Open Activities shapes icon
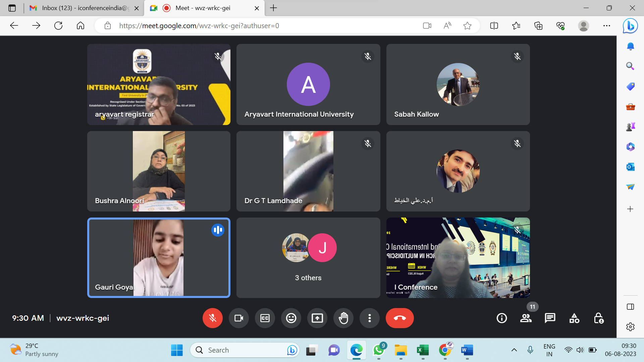Viewport: 644px width, 362px height. pos(574,318)
